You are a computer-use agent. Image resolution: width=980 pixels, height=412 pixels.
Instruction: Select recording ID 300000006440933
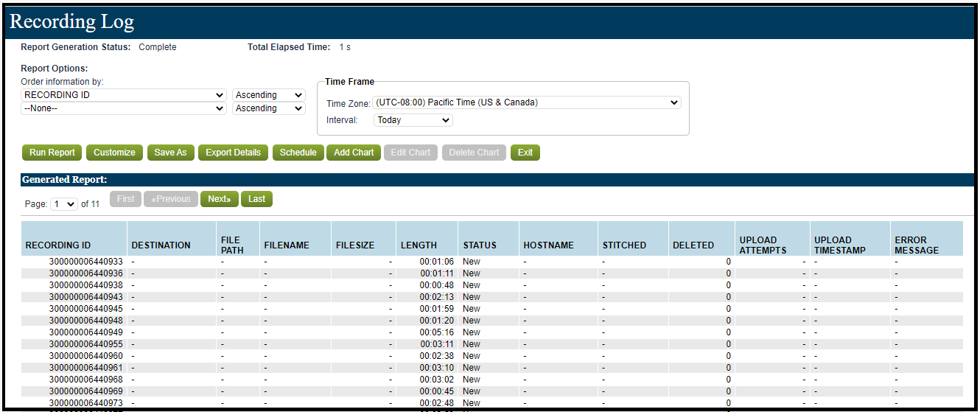[85, 262]
